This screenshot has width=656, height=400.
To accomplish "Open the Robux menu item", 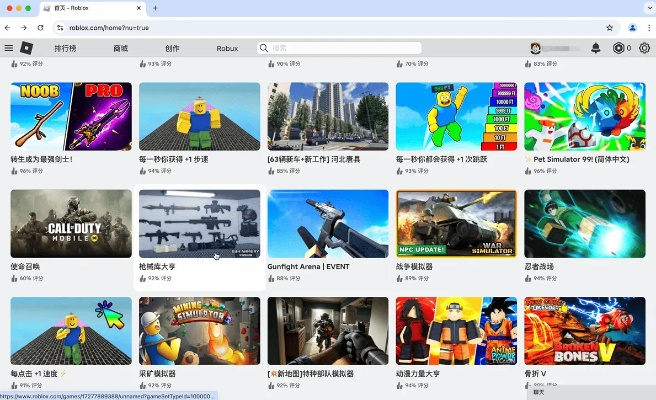I will click(x=227, y=48).
